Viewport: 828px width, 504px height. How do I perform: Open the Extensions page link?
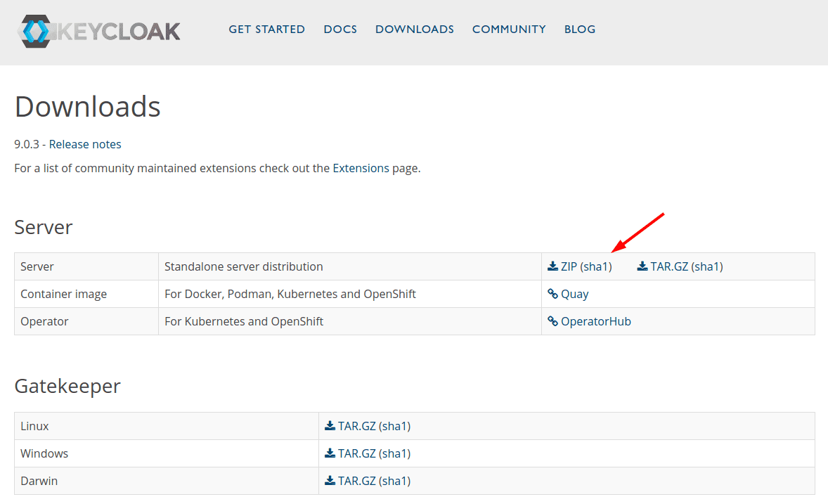point(361,168)
